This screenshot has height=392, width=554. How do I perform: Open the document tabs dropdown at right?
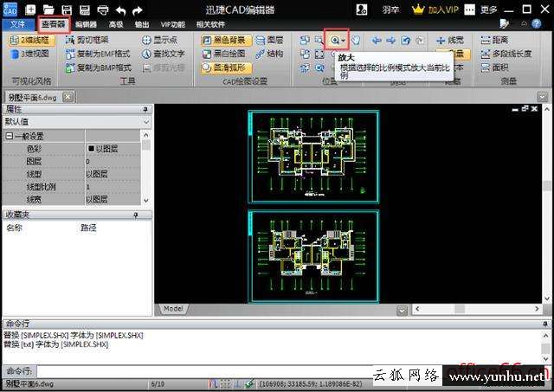coord(543,97)
